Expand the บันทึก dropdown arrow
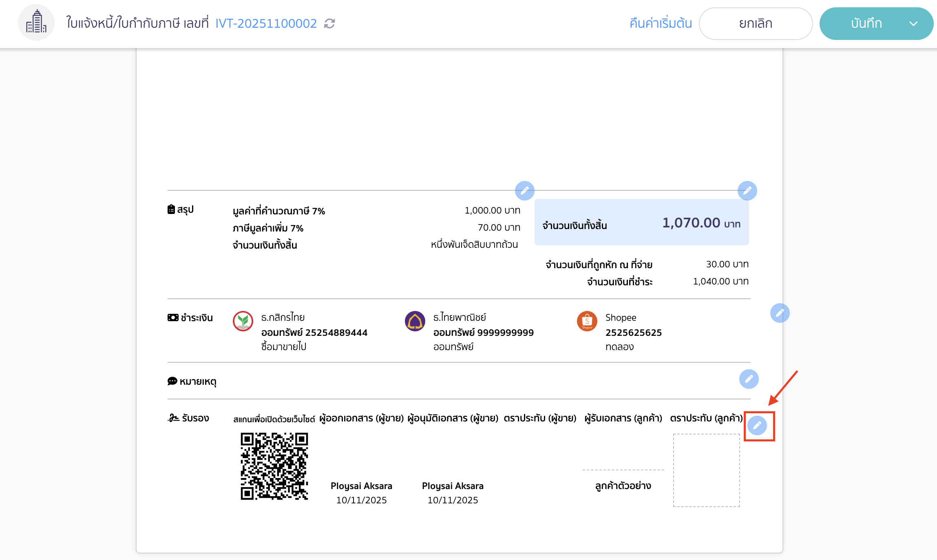Viewport: 937px width, 560px height. point(913,24)
